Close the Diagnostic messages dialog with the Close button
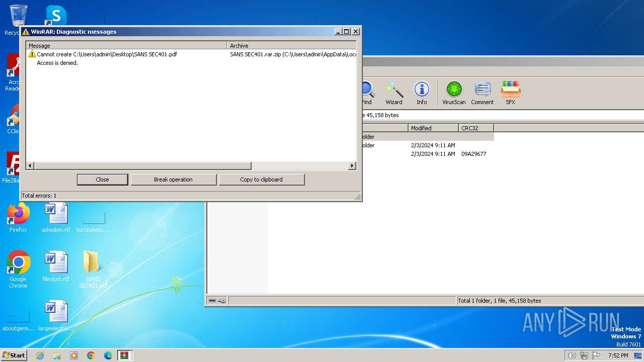 102,179
